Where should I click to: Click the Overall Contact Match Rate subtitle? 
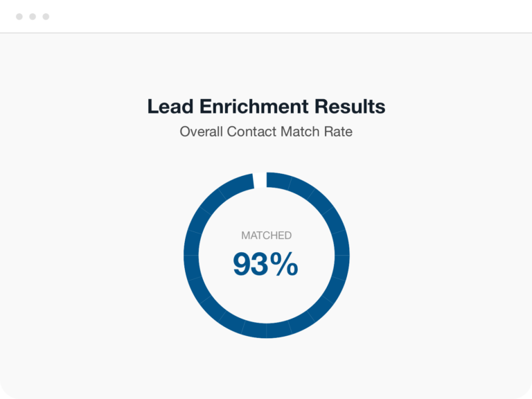pos(266,132)
